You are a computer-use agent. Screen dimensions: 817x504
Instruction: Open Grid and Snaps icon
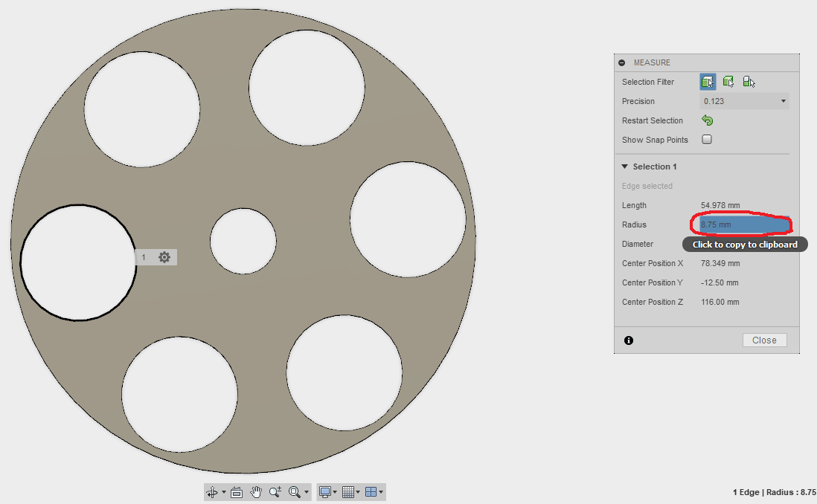[348, 492]
